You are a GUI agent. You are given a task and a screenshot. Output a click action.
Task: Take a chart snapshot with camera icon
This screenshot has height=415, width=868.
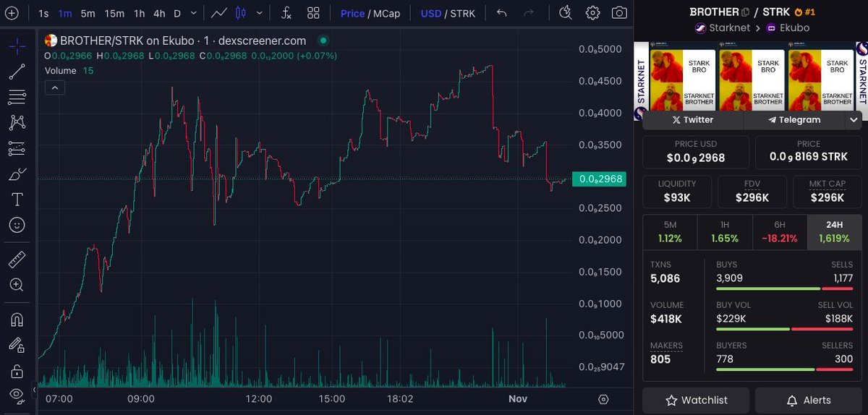coord(619,13)
